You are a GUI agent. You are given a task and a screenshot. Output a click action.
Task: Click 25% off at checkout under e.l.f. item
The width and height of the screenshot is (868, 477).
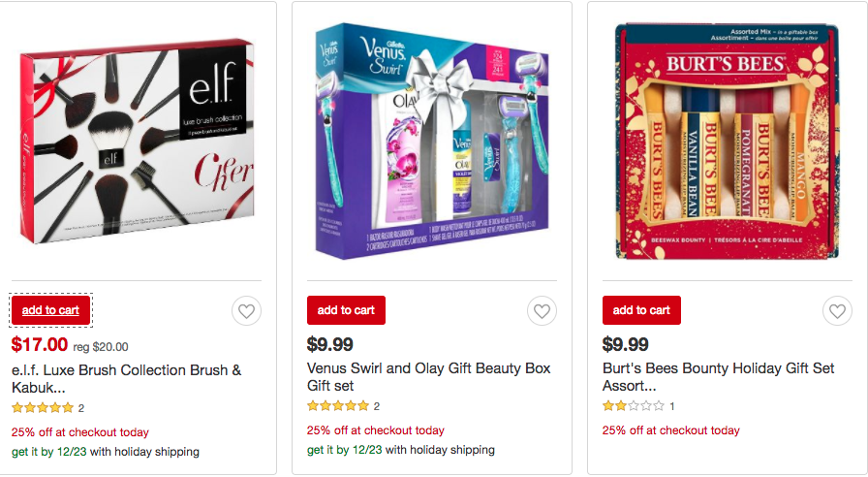(80, 432)
